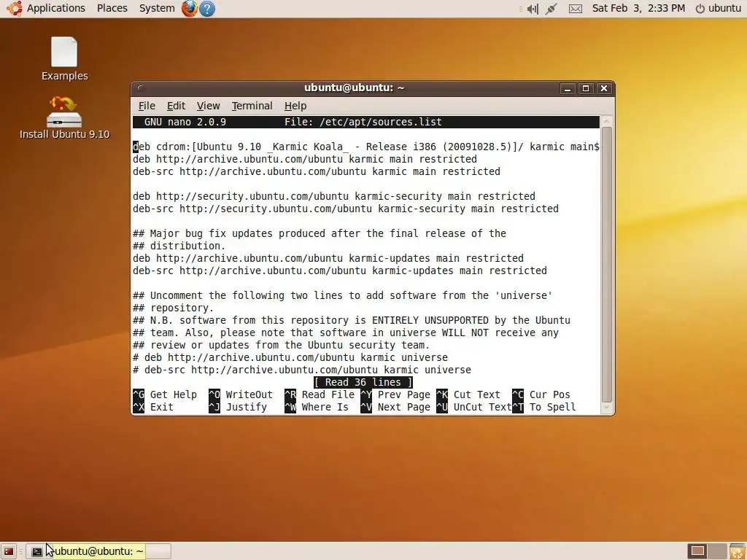The height and width of the screenshot is (560, 747).
Task: Click the '^X Exit' nano shortcut
Action: tap(153, 407)
